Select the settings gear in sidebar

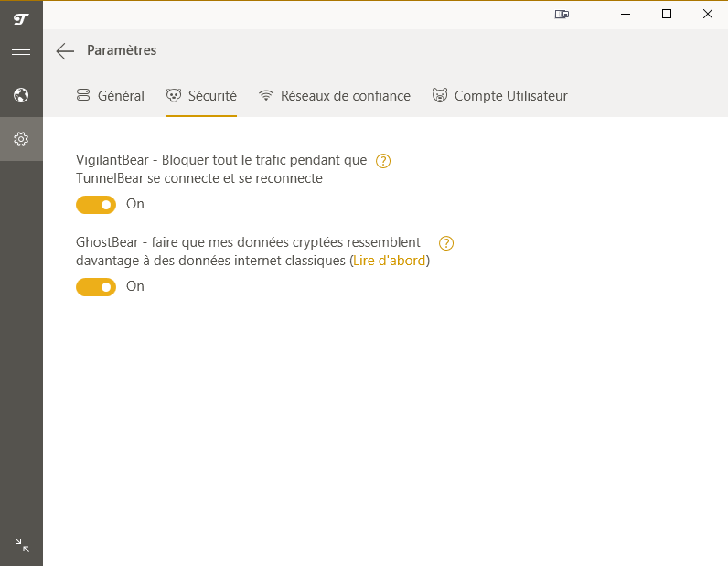21,139
